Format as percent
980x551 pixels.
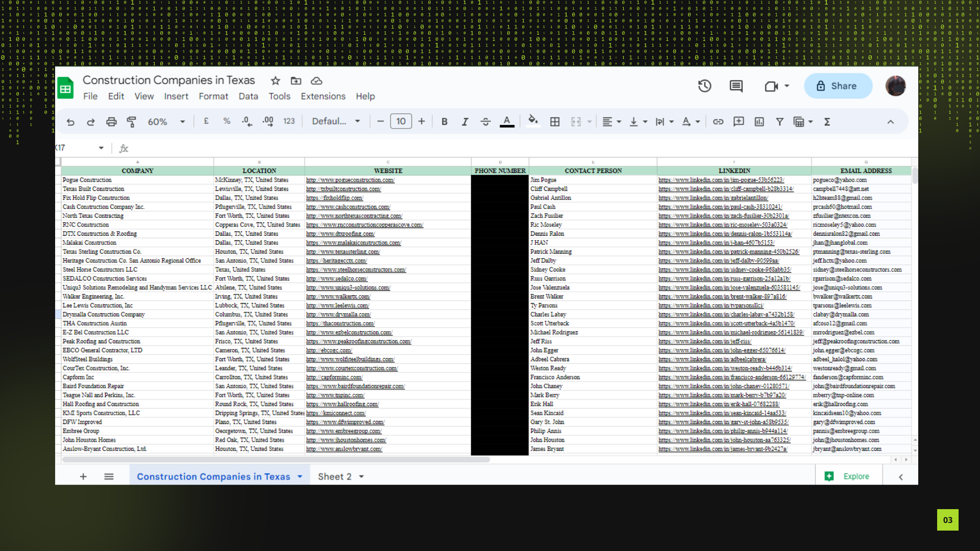click(x=227, y=121)
